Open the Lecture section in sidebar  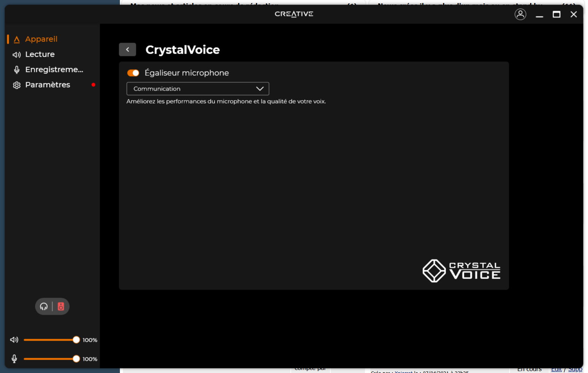point(40,54)
